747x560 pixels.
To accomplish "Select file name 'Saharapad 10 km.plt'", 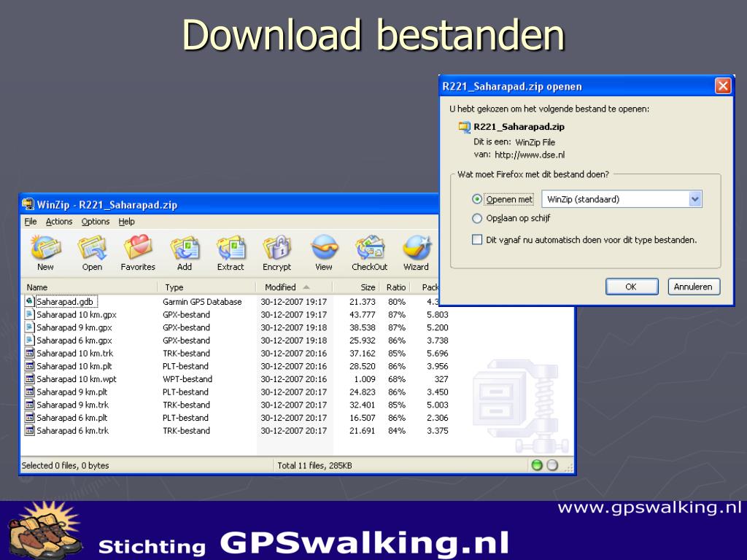I will [74, 366].
